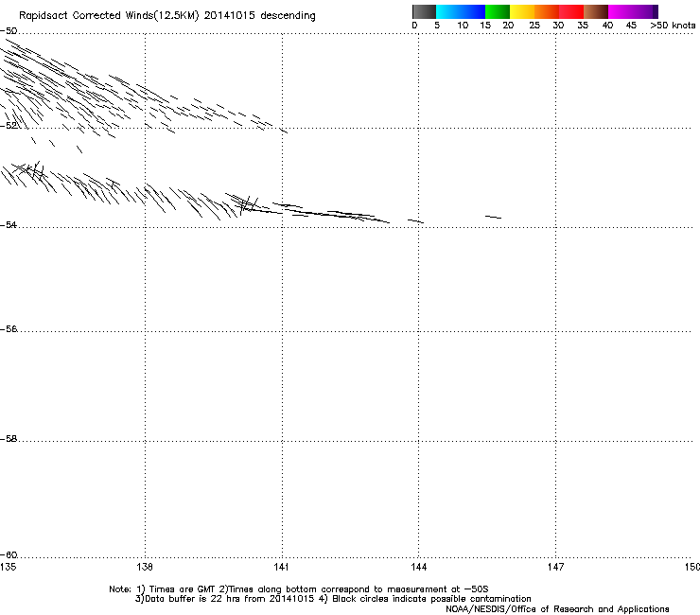Click the yellow 20-25 knots legend color
Viewport: 700px width, 615px height.
pos(522,11)
